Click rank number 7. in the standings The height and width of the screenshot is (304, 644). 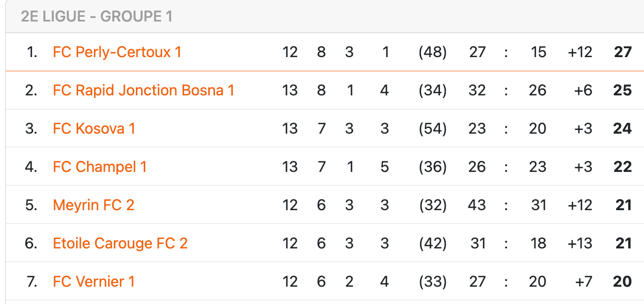[x=31, y=281]
